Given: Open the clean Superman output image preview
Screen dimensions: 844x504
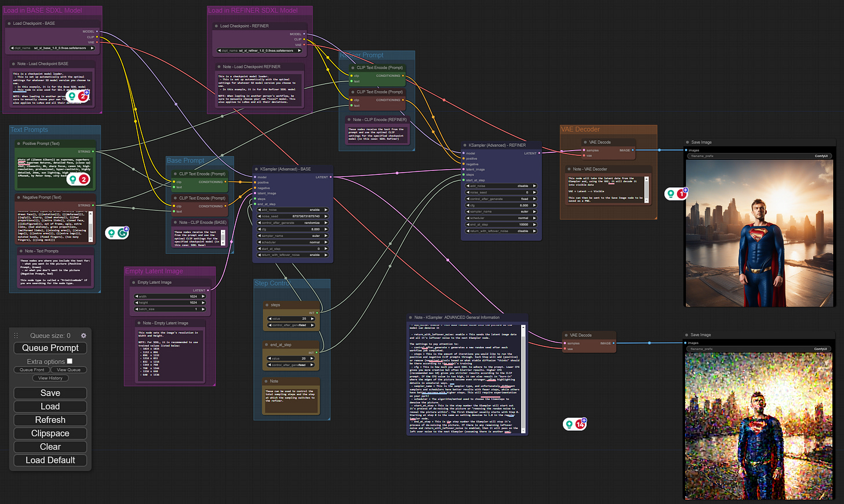Looking at the screenshot, I should (759, 233).
